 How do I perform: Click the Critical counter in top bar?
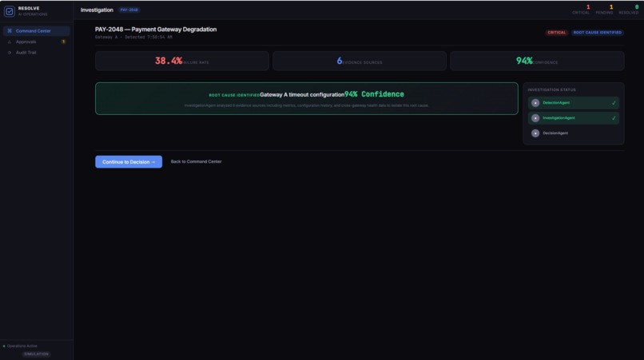581,10
